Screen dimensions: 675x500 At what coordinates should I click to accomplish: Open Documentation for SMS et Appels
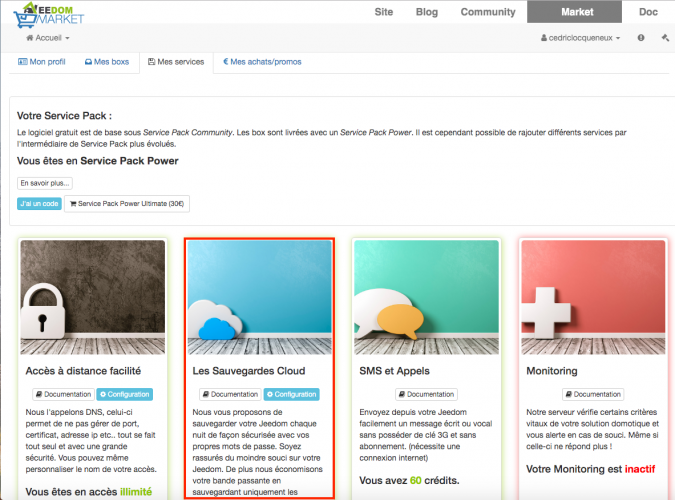tap(426, 394)
